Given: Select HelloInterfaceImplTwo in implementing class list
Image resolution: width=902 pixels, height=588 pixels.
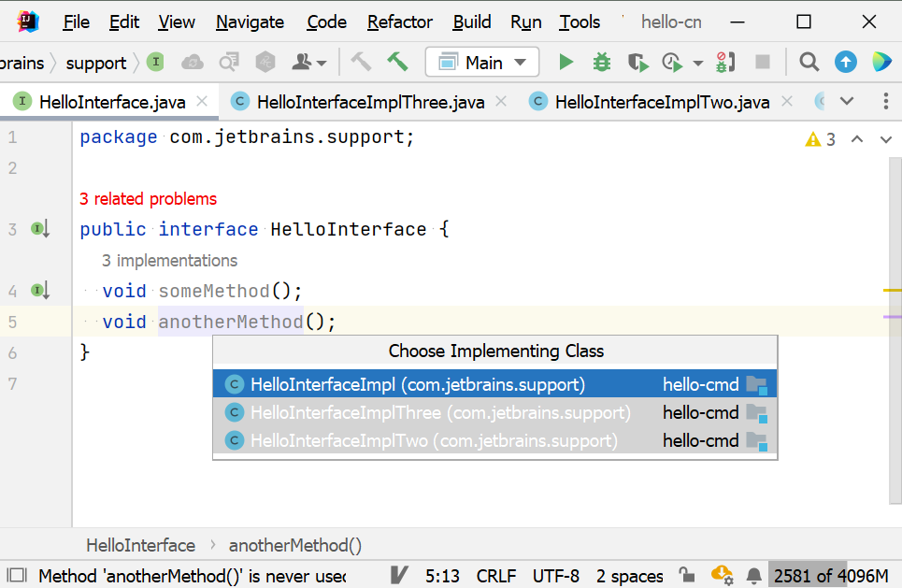Looking at the screenshot, I should [x=494, y=440].
